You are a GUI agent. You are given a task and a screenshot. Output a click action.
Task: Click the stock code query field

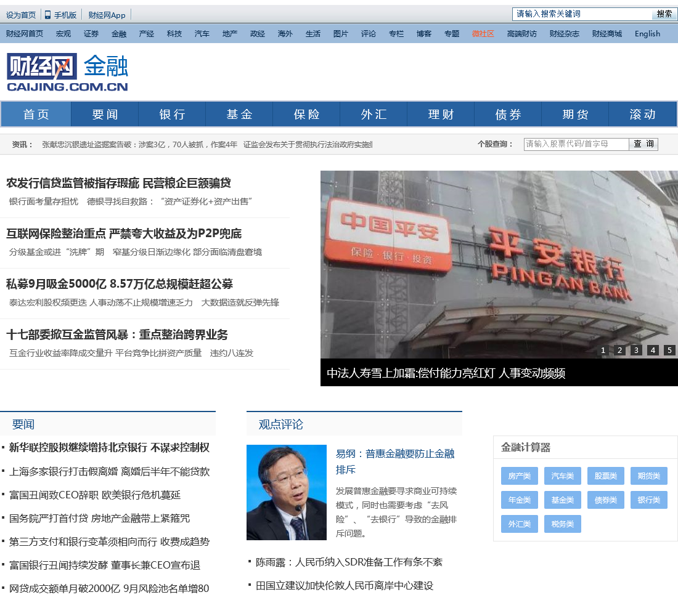click(576, 144)
